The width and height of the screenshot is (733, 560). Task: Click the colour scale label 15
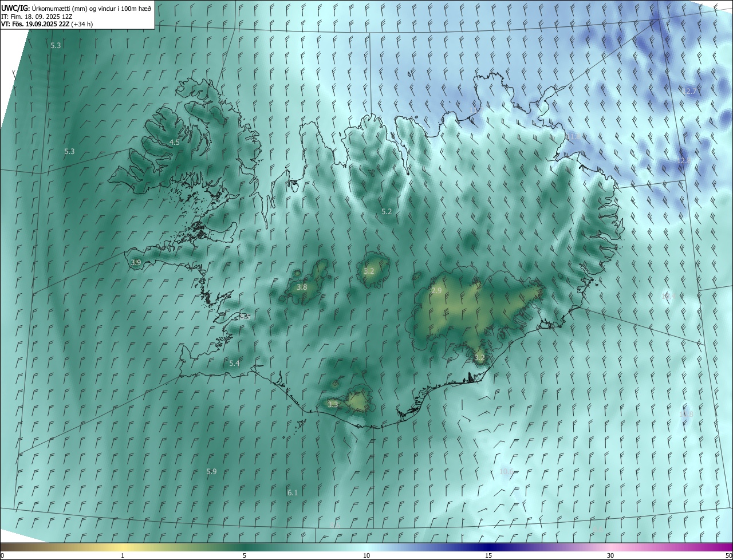488,555
